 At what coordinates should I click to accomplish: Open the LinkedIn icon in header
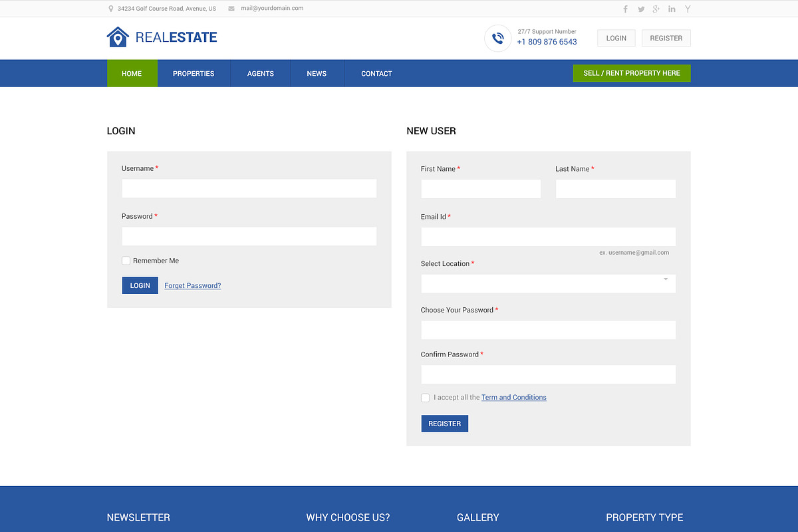pos(672,9)
